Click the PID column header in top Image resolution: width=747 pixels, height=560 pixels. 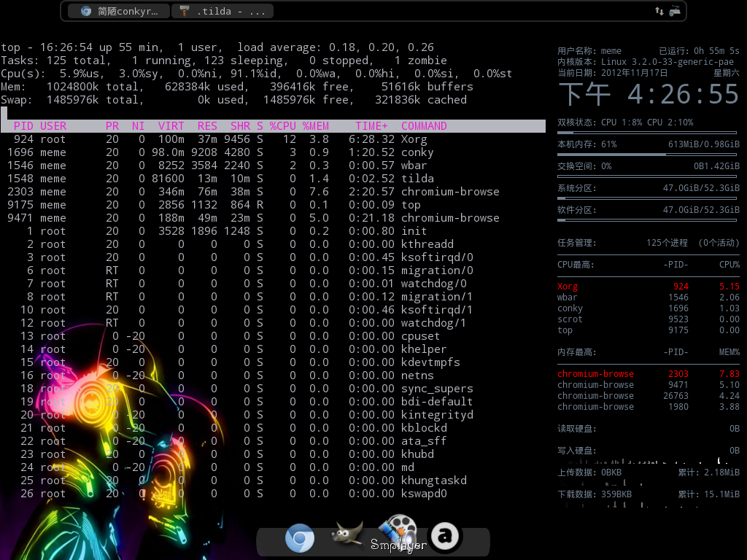[23, 126]
